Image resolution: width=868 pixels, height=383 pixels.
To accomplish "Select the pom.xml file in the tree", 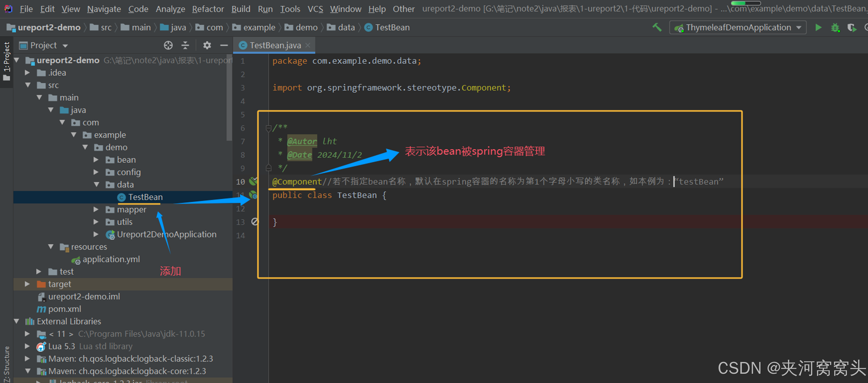I will tap(64, 309).
